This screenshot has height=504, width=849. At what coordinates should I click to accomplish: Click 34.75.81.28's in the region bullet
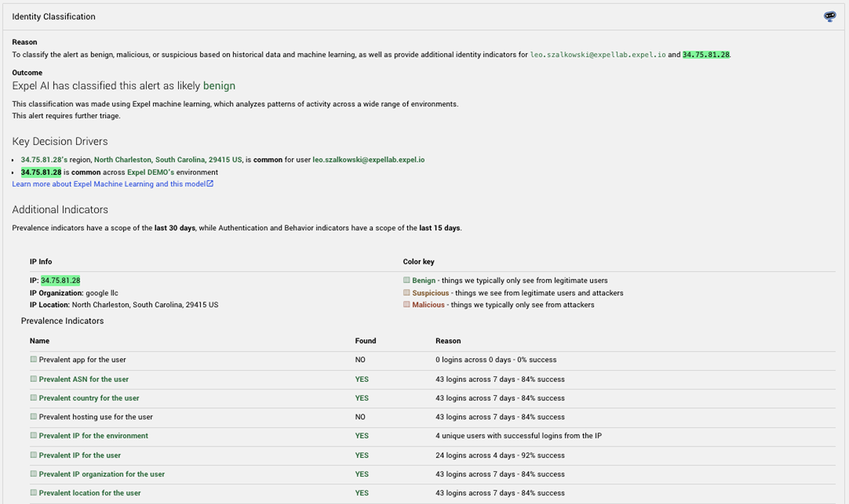coord(44,160)
